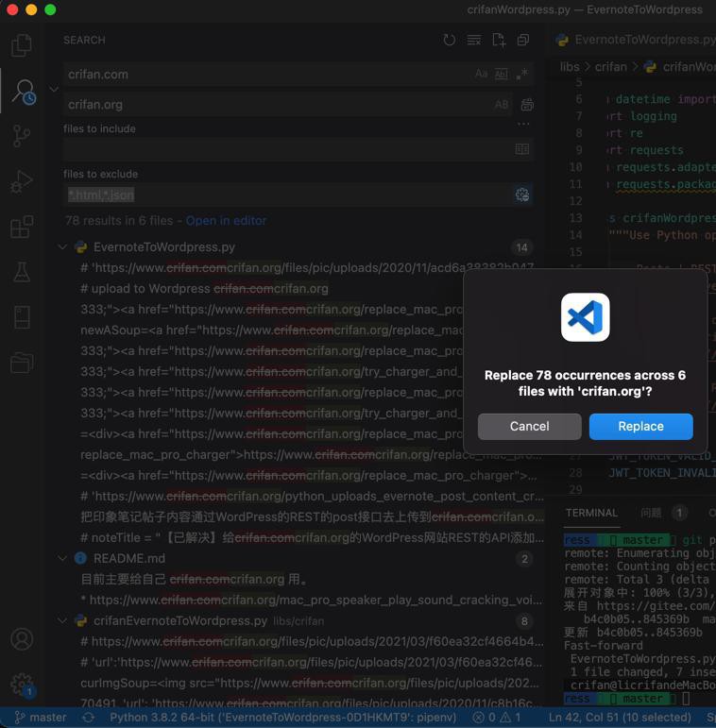Confirm Replace in the dialog
716x728 pixels.
click(x=640, y=426)
